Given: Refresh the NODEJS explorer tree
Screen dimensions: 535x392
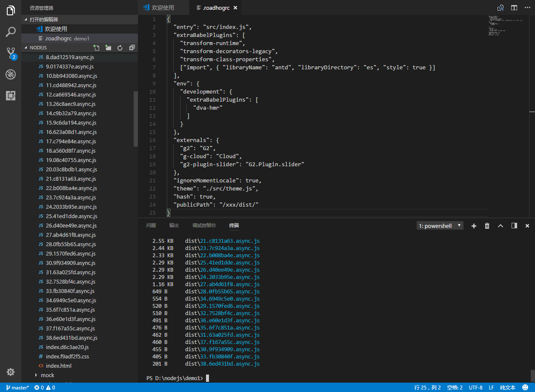Looking at the screenshot, I should [120, 48].
